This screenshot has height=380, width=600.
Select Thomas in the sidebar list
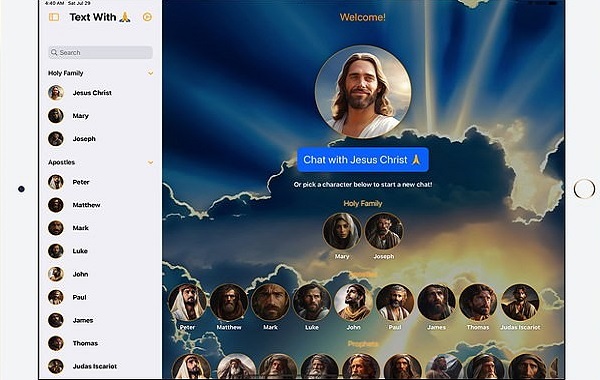pos(100,343)
